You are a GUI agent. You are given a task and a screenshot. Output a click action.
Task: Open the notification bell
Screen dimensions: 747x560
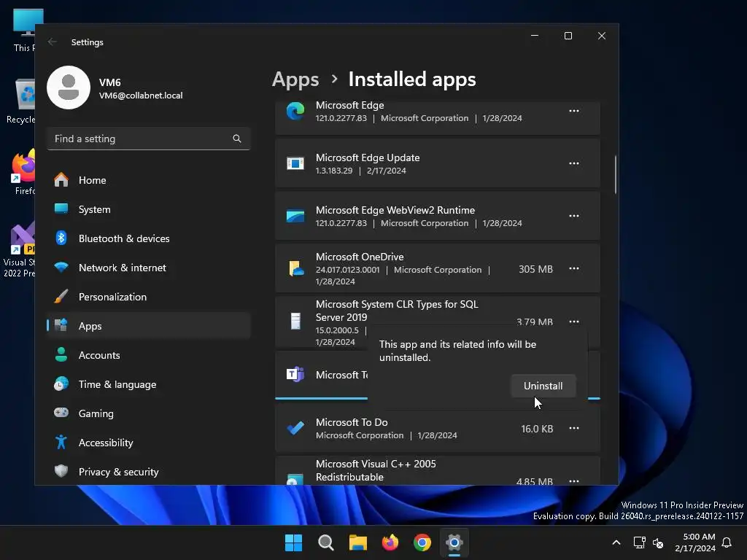click(727, 542)
